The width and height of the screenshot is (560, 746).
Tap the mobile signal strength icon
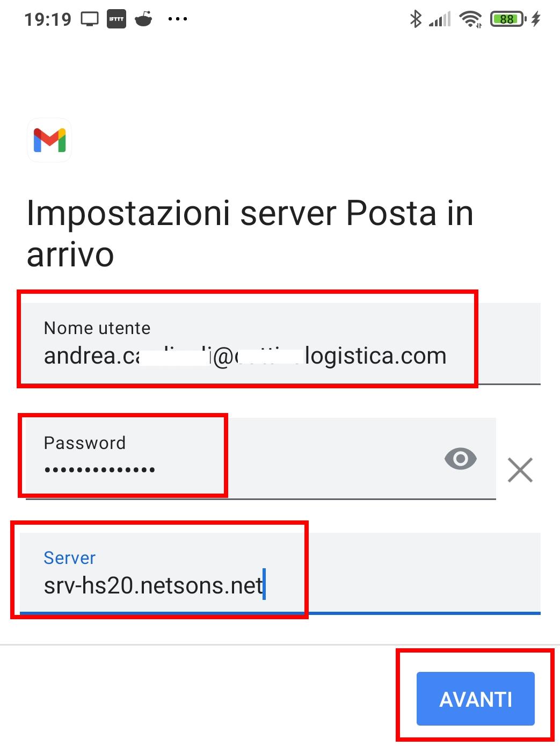point(440,20)
